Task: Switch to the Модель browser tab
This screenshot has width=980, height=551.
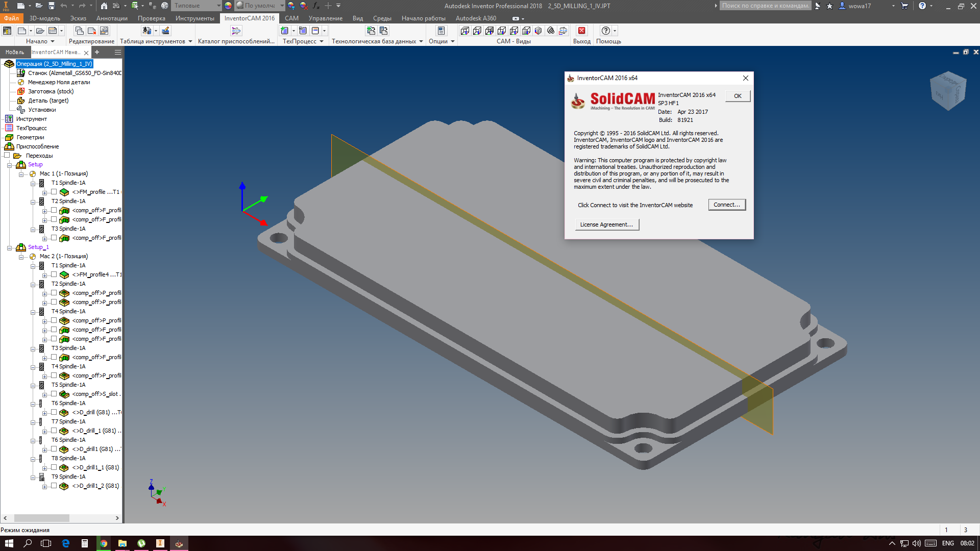Action: coord(15,52)
